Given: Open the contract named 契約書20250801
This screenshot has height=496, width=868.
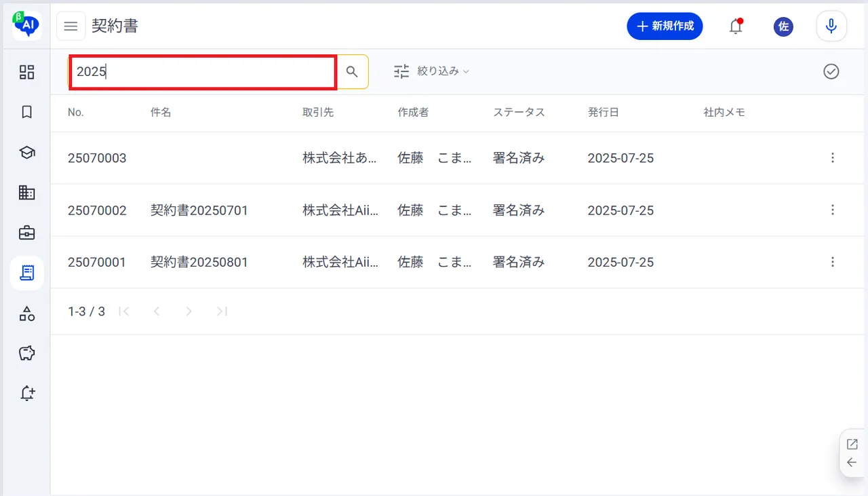Looking at the screenshot, I should coord(199,262).
